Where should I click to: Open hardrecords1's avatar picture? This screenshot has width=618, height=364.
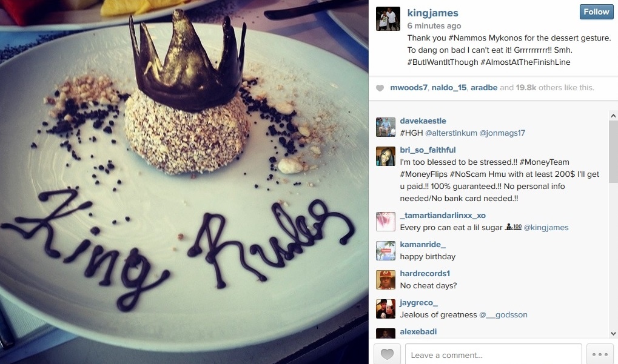[386, 280]
